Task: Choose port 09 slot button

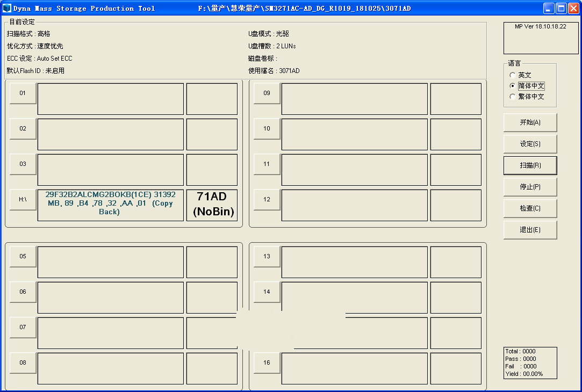Action: tap(267, 93)
